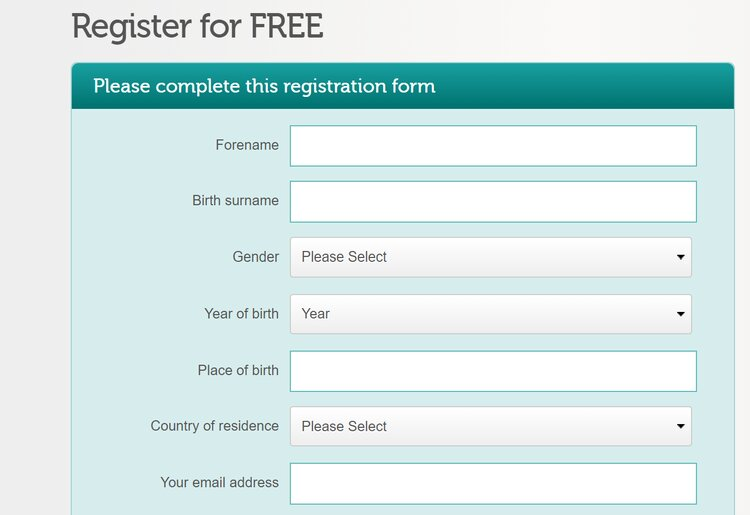Click the 'Year' placeholder text in dropdown
This screenshot has width=750, height=515.
[316, 314]
